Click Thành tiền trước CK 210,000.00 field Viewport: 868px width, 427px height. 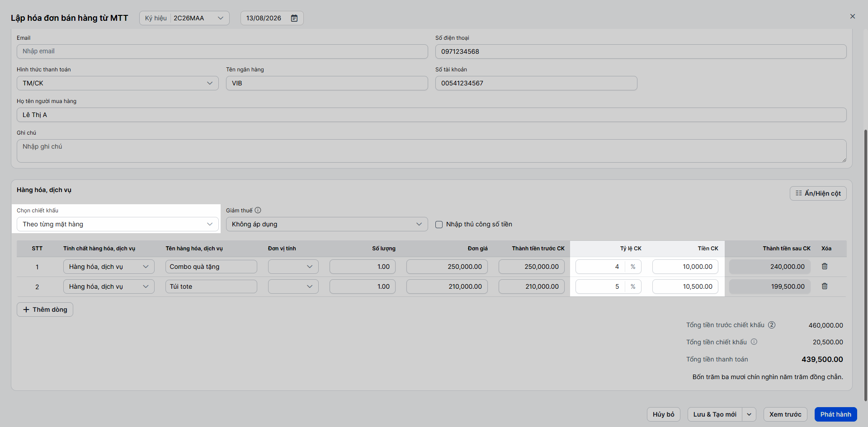tap(532, 286)
